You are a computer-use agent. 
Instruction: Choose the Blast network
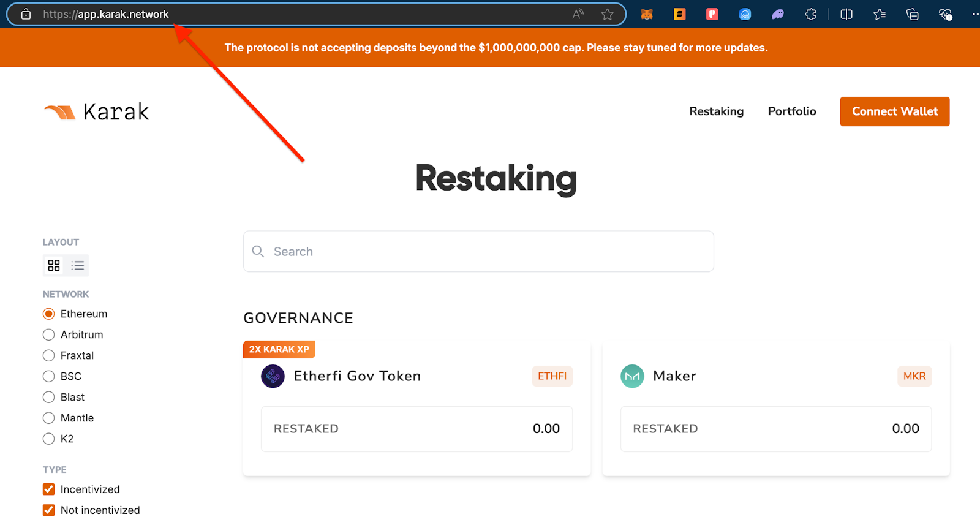[49, 397]
